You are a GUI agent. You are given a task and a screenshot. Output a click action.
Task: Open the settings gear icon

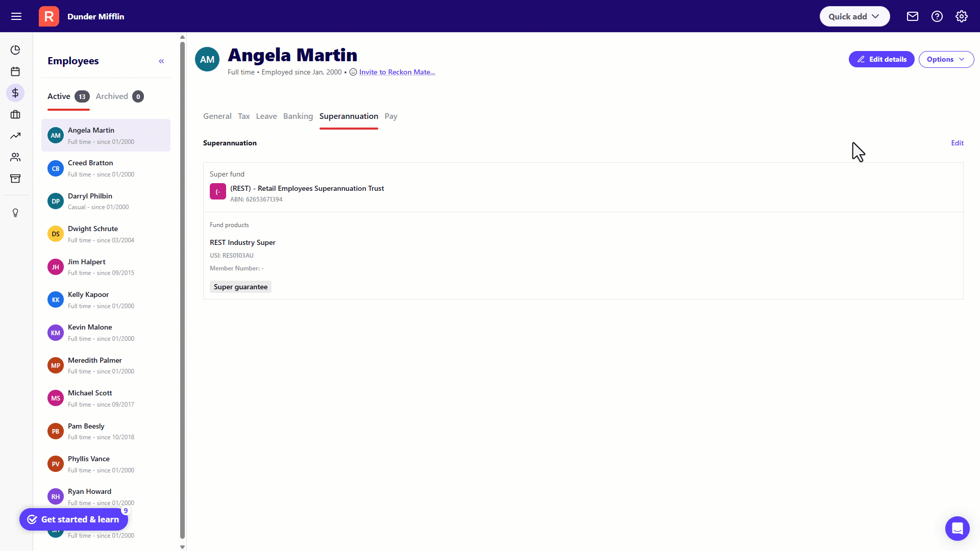click(x=961, y=16)
